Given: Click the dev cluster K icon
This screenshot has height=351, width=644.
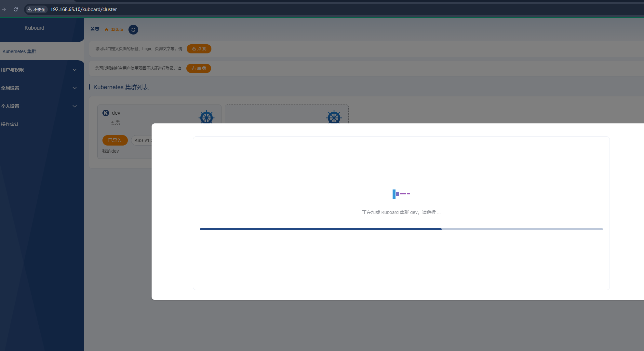Looking at the screenshot, I should tap(106, 113).
